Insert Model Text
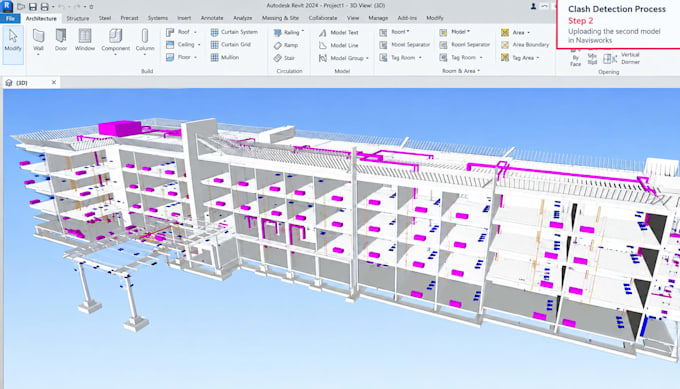The image size is (680, 389). [339, 33]
